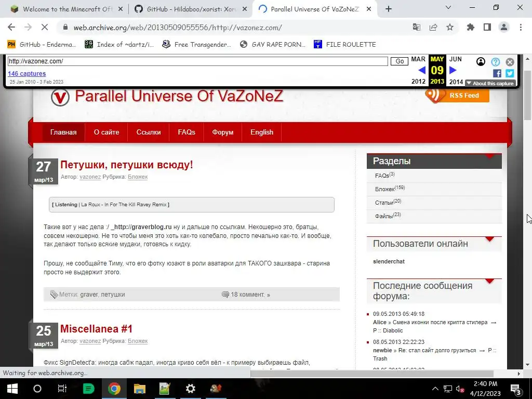Viewport: 532px width, 399px height.
Task: Open the 18 коммент. link
Action: [250, 295]
